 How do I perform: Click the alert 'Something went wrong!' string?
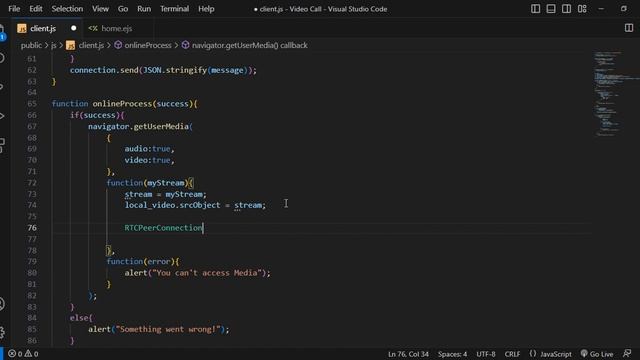(x=168, y=329)
